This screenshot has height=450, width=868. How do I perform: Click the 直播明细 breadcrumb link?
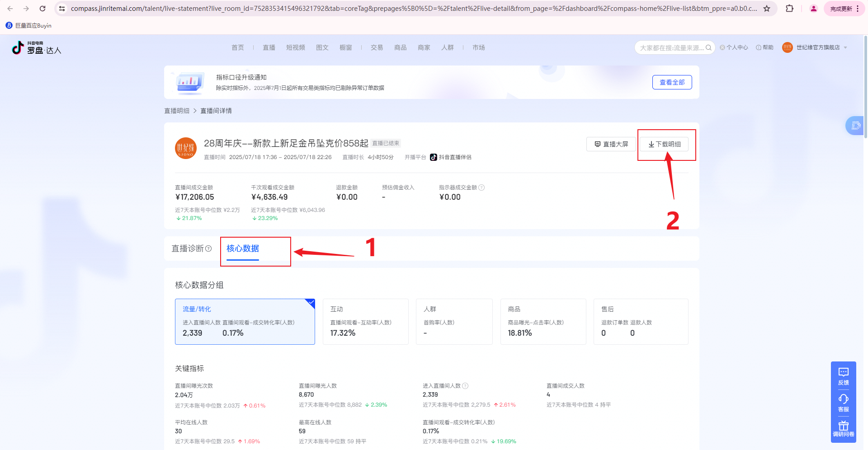coord(177,111)
